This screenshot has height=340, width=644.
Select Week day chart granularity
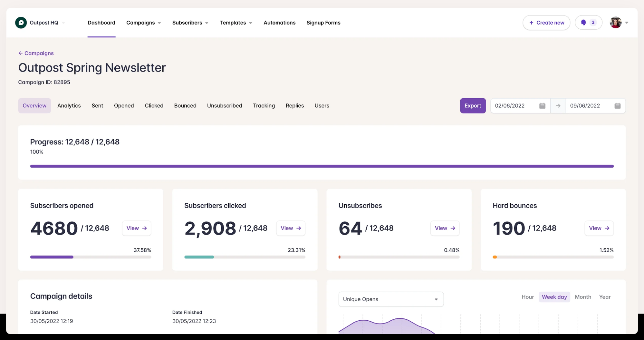tap(554, 297)
